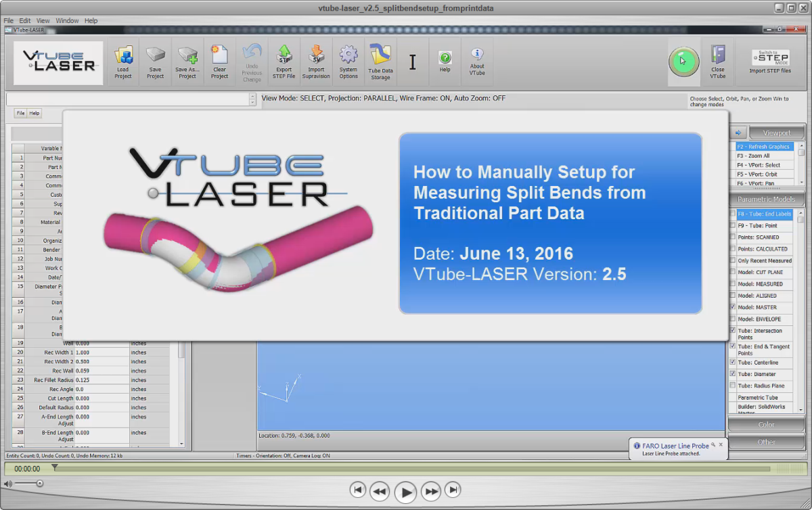Rewind the video playback
The height and width of the screenshot is (510, 812).
[380, 491]
